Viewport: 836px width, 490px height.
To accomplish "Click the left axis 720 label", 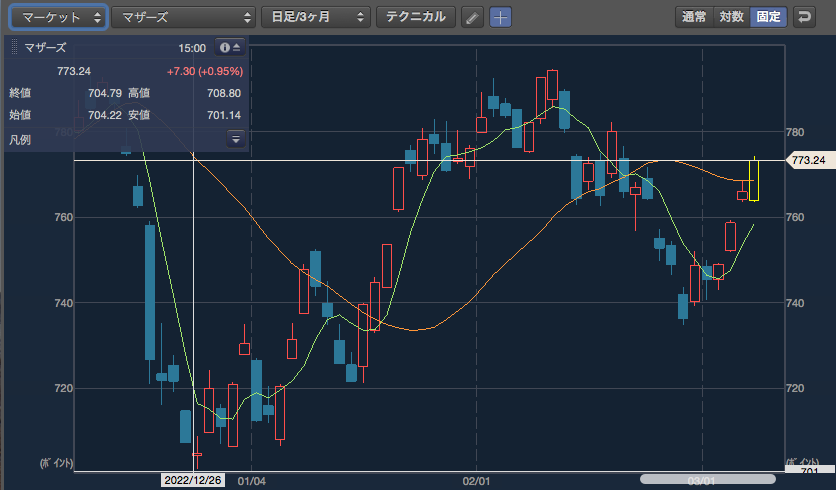I will 63,388.
